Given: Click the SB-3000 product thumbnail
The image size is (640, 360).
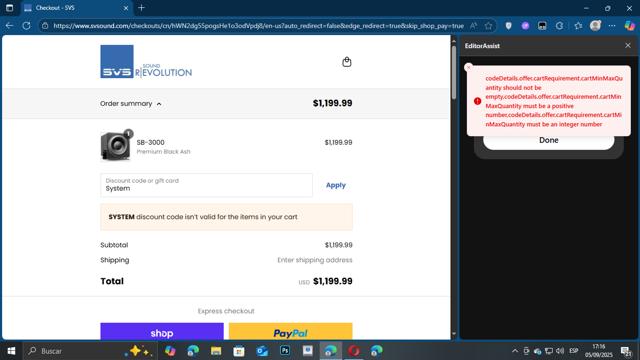Looking at the screenshot, I should (116, 146).
